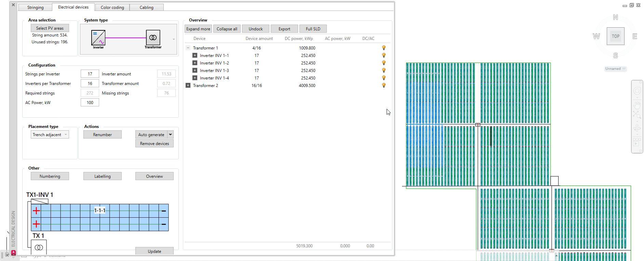Click the lightbulb icon for Transformer 1
Screen dimensions: 644x261
384,48
